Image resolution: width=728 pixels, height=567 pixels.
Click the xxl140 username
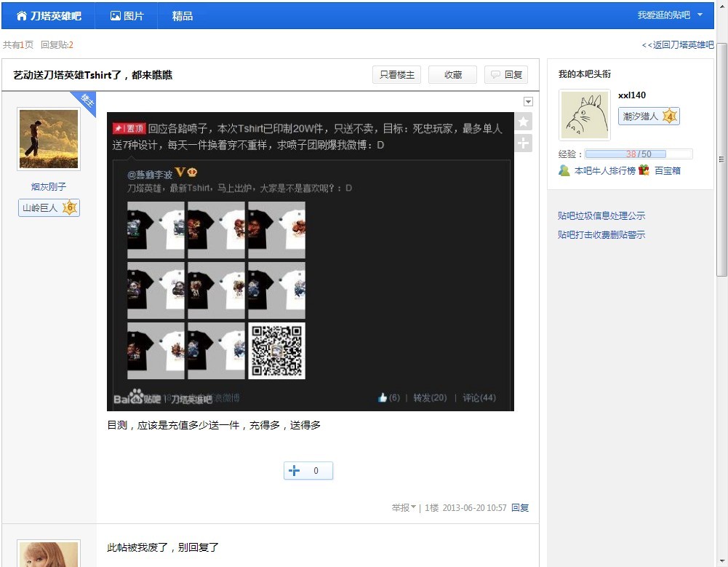pyautogui.click(x=632, y=95)
